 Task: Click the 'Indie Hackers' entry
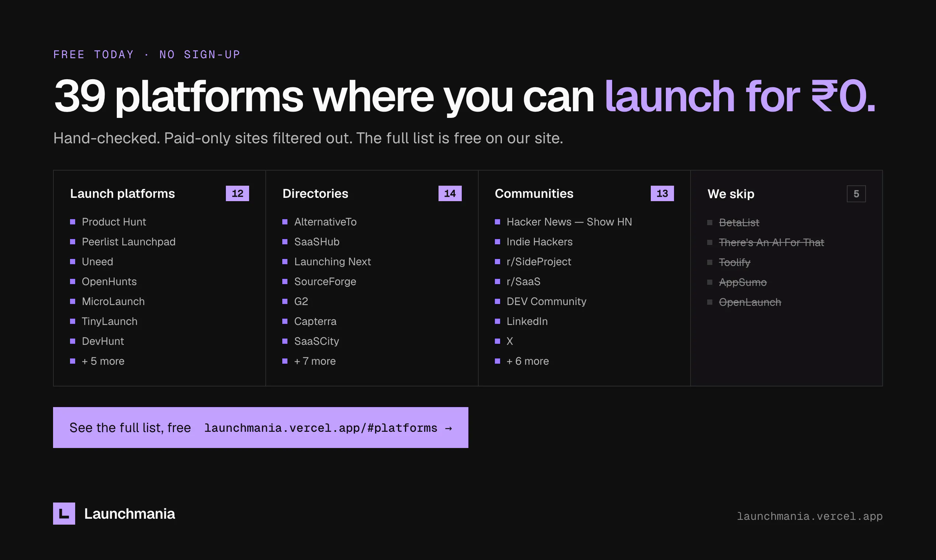pos(539,242)
